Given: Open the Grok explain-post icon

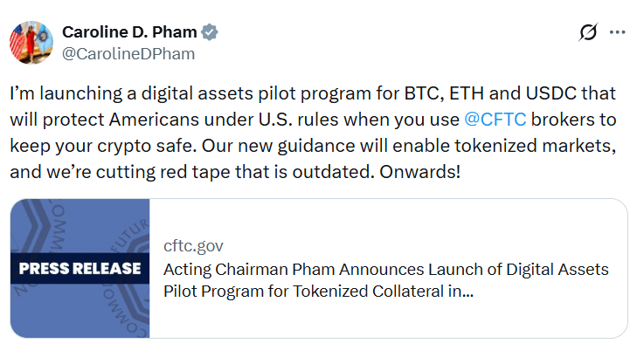Looking at the screenshot, I should [588, 32].
